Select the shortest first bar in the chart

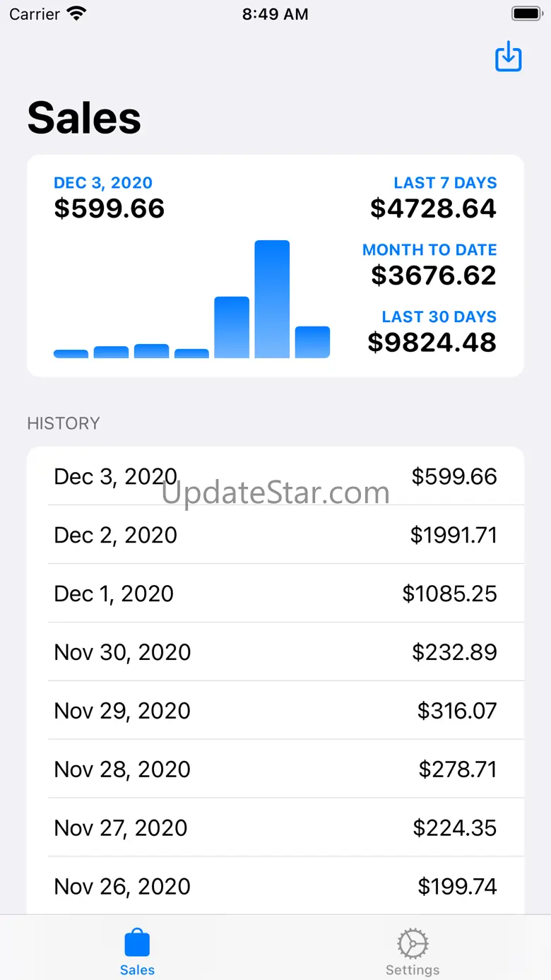click(x=71, y=353)
